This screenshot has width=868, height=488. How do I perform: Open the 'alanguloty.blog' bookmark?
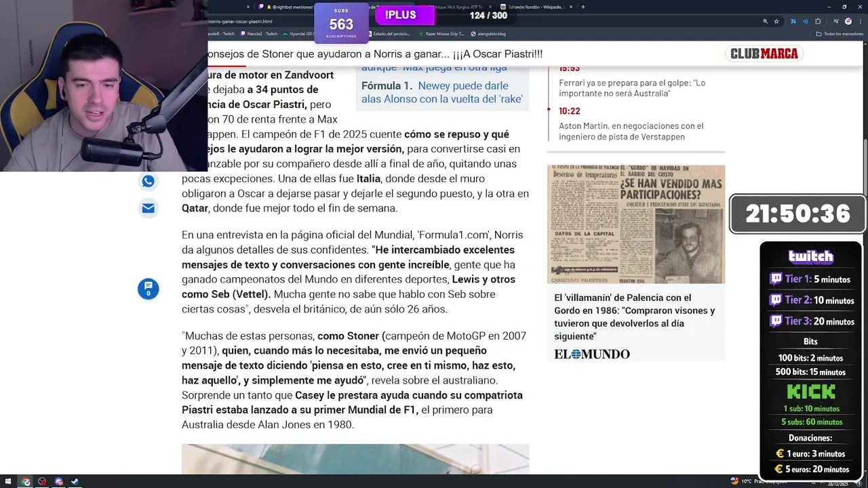pos(488,33)
